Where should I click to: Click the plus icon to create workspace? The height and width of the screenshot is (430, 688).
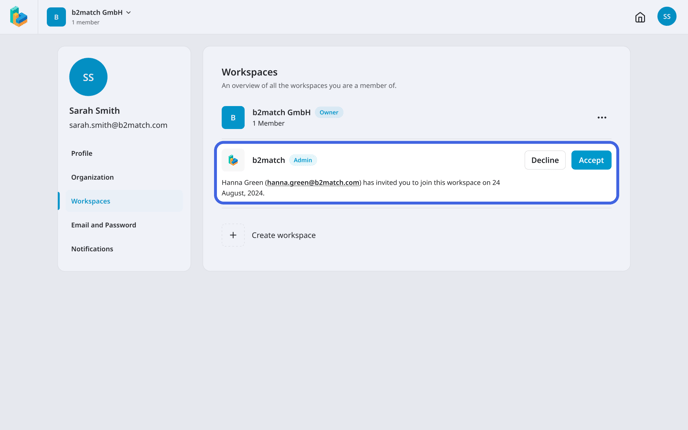[x=233, y=235]
